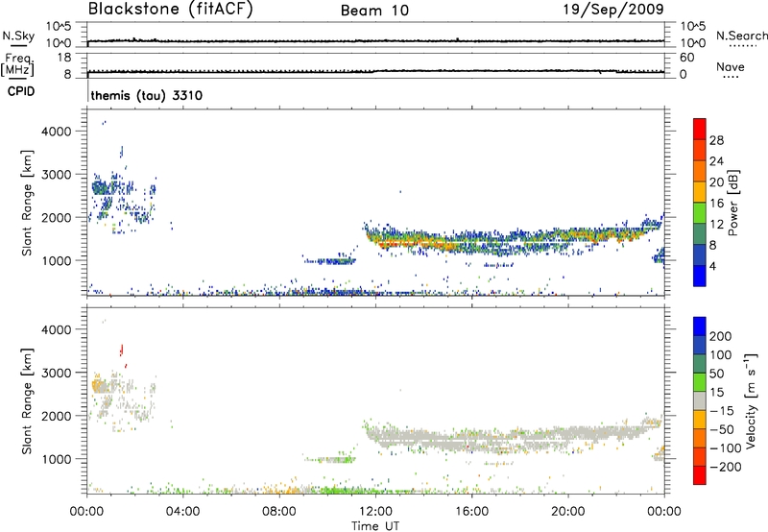Click the '4' tick on power scale

coord(713,266)
